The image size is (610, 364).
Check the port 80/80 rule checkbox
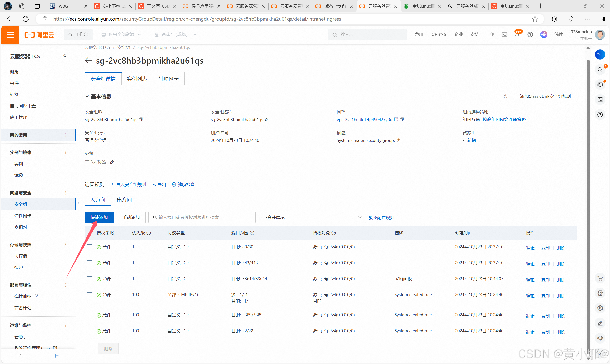(x=90, y=247)
